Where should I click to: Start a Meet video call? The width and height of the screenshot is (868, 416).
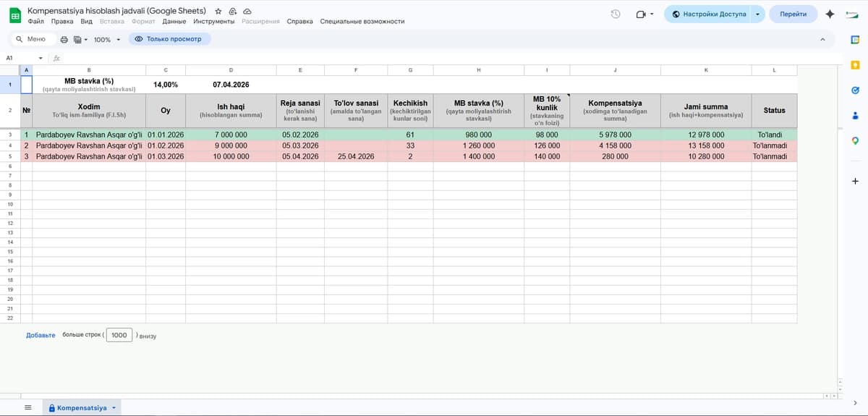[641, 14]
